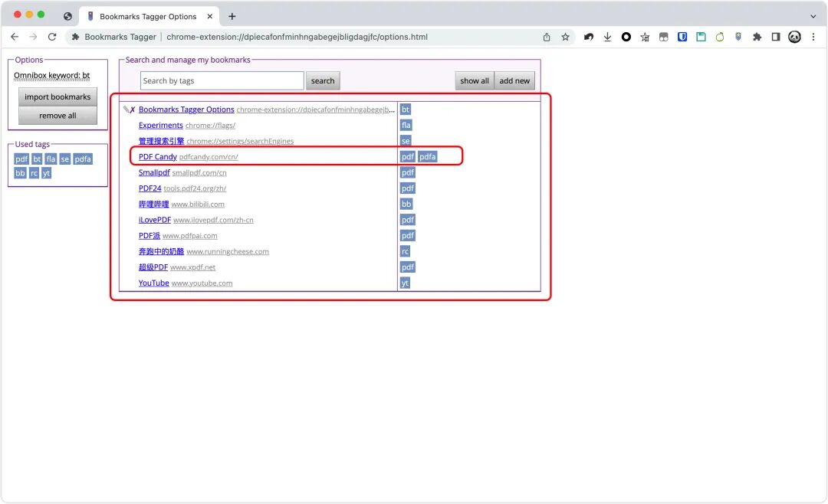The height and width of the screenshot is (504, 828).
Task: Go back using the browser back arrow
Action: tap(15, 37)
